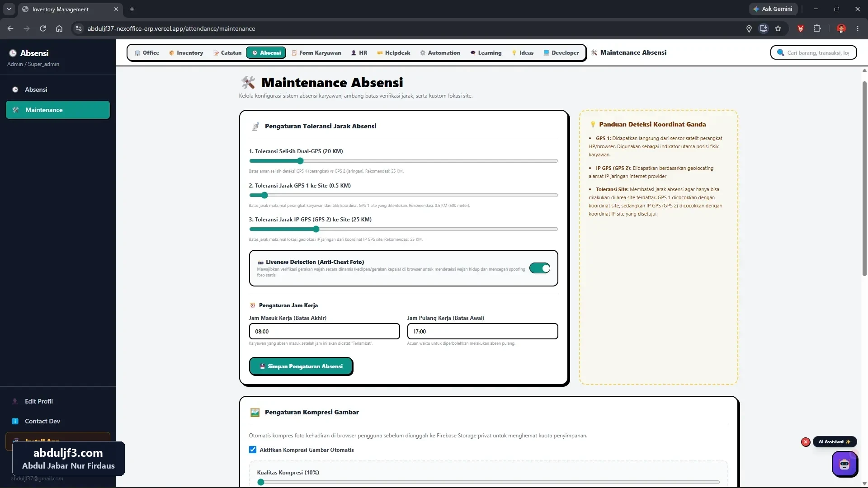
Task: Open the Developer tab
Action: [561, 53]
